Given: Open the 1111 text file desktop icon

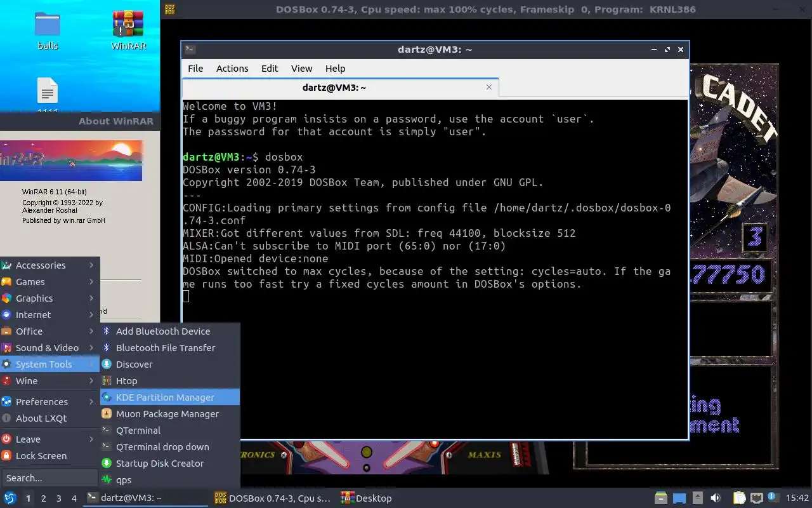Looking at the screenshot, I should click(x=48, y=95).
